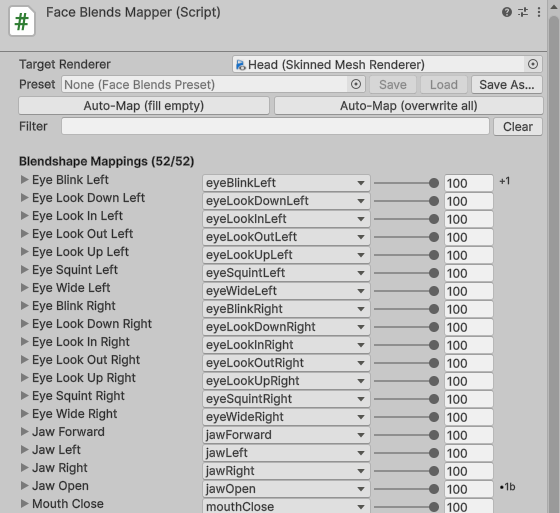Expand the Eye Look Down Left row

(24, 198)
